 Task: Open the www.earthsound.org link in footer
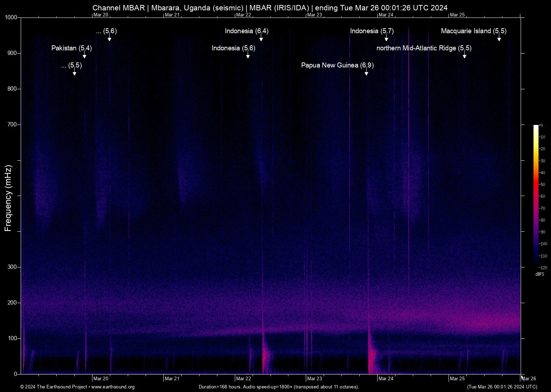tap(113, 387)
